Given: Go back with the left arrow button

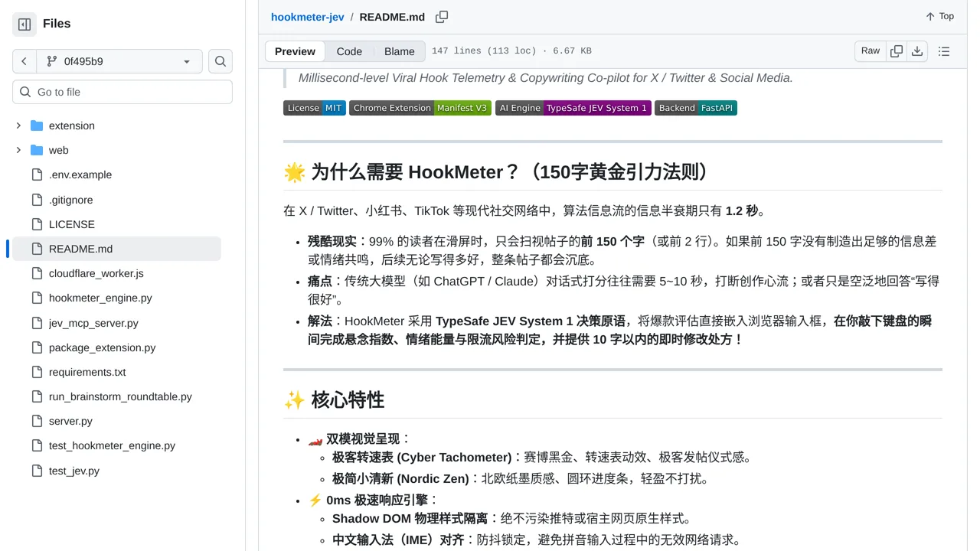Looking at the screenshot, I should 24,61.
